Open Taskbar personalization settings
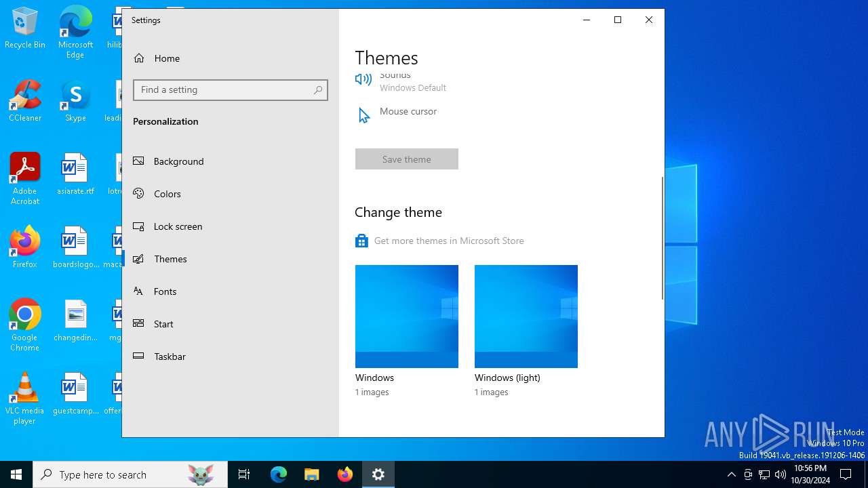 point(231,357)
